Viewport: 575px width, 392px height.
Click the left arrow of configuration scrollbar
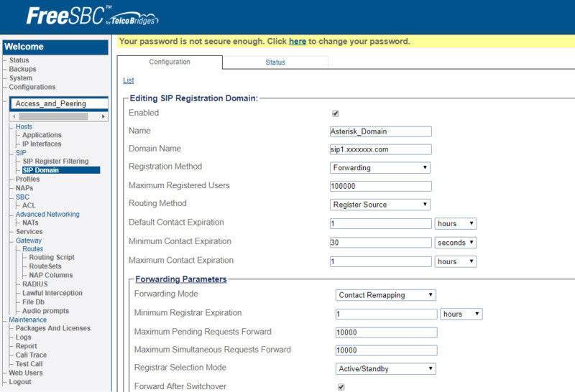pos(14,116)
